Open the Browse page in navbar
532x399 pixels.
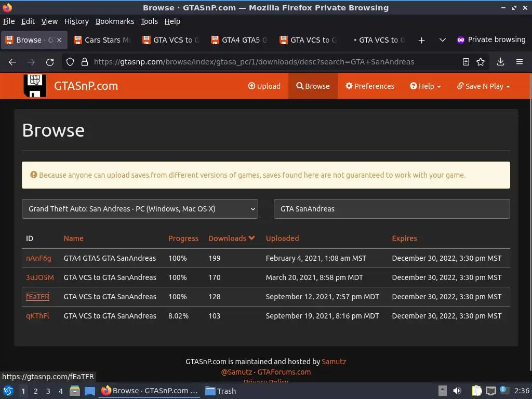pyautogui.click(x=313, y=86)
